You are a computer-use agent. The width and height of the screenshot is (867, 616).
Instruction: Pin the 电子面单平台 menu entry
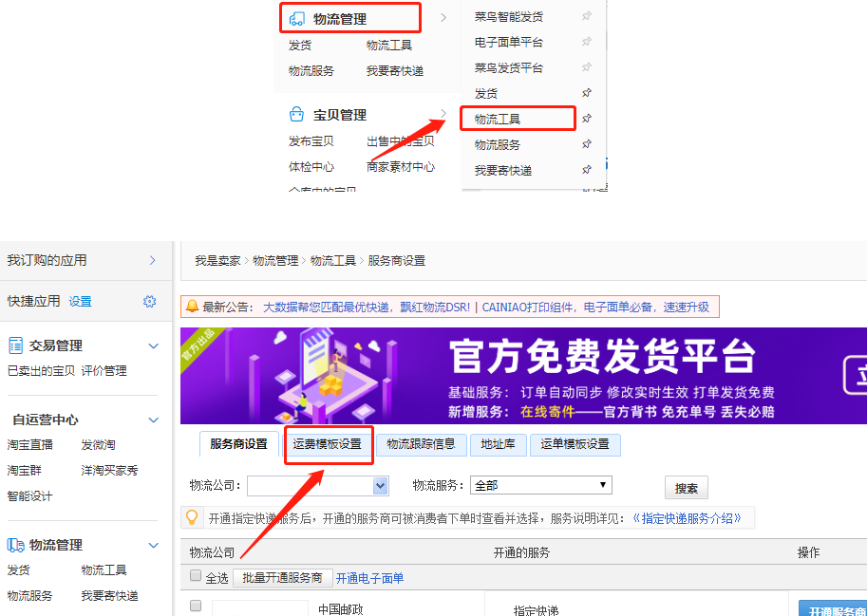(x=587, y=42)
